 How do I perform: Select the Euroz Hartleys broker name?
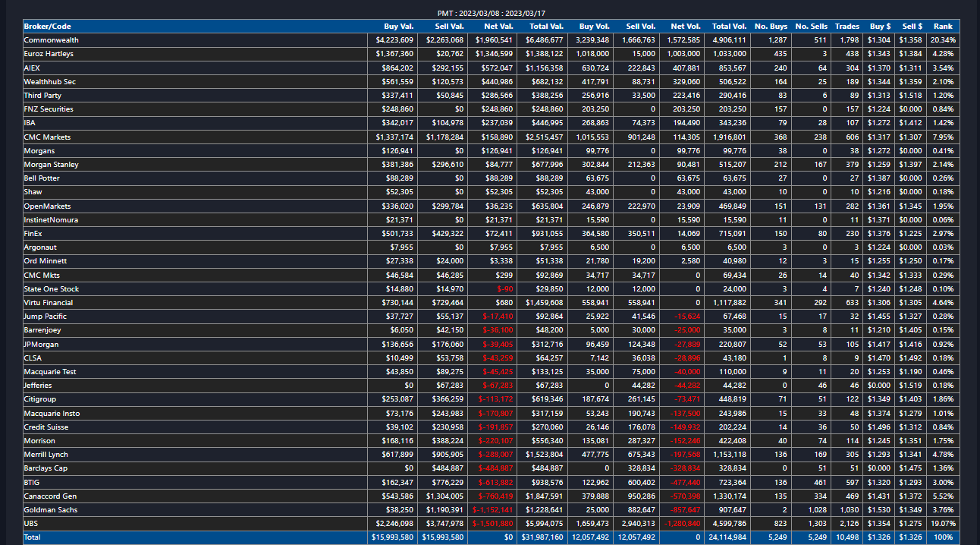pos(49,54)
